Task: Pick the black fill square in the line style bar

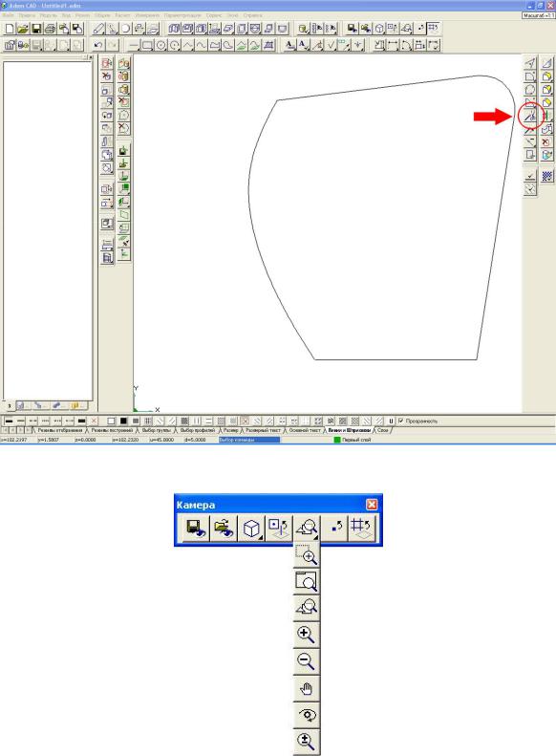Action: click(x=123, y=421)
